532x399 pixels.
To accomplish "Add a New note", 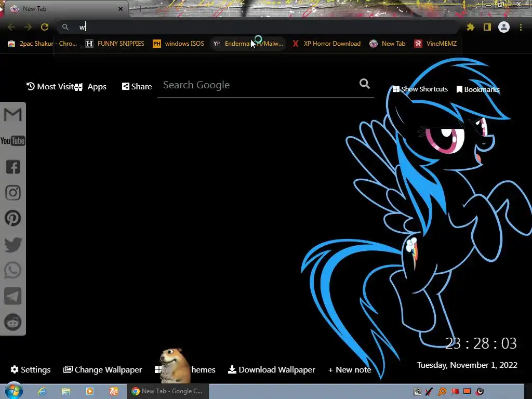I will (350, 369).
